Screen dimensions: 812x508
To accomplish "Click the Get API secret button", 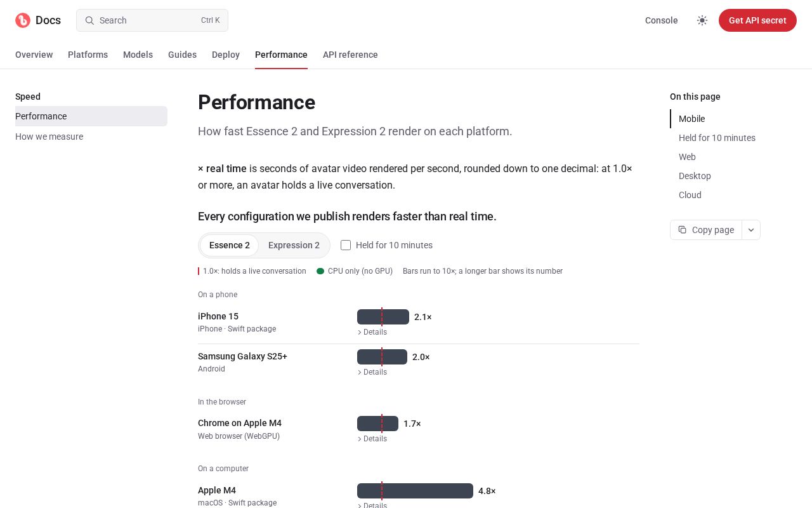I will [757, 20].
